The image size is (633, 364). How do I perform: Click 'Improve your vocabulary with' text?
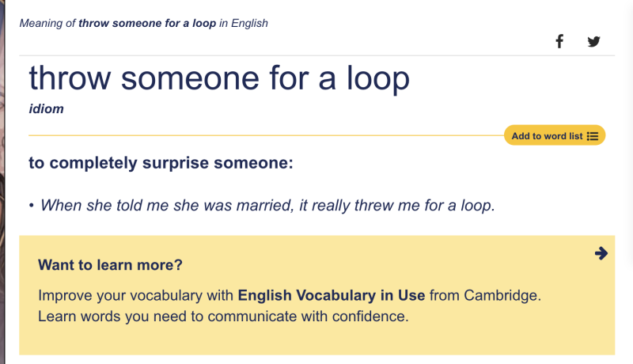(136, 296)
